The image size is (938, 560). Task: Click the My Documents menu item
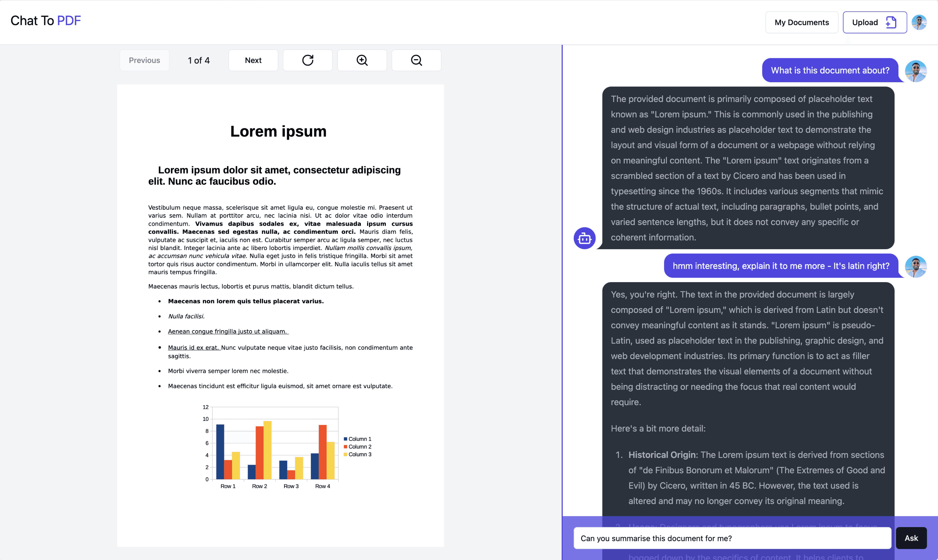pos(801,22)
